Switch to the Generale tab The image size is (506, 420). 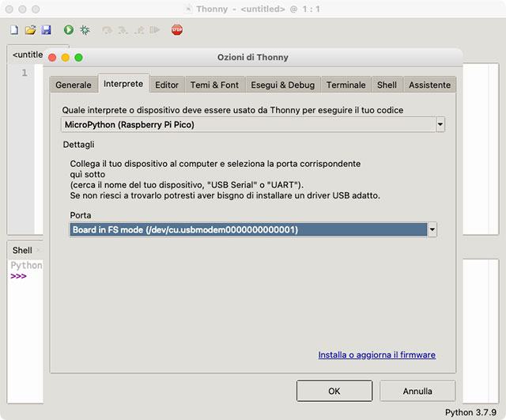74,85
